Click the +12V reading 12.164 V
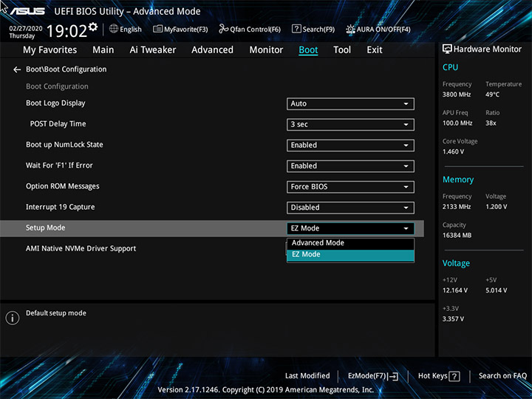 point(455,290)
